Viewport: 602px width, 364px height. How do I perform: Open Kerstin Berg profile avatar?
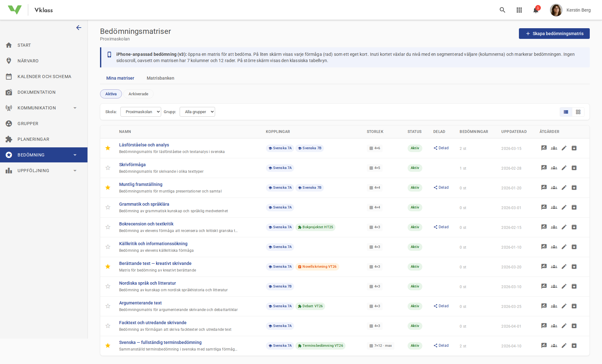click(556, 10)
